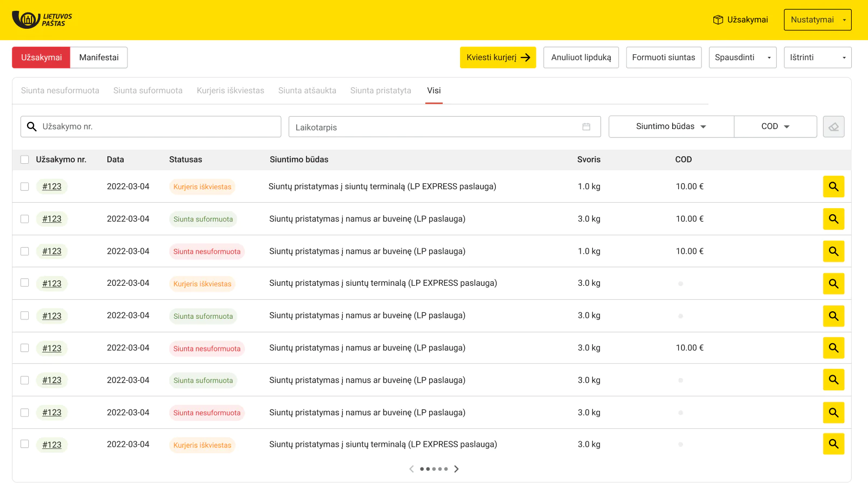Image resolution: width=868 pixels, height=488 pixels.
Task: Go to next page with right chevron
Action: pos(456,469)
